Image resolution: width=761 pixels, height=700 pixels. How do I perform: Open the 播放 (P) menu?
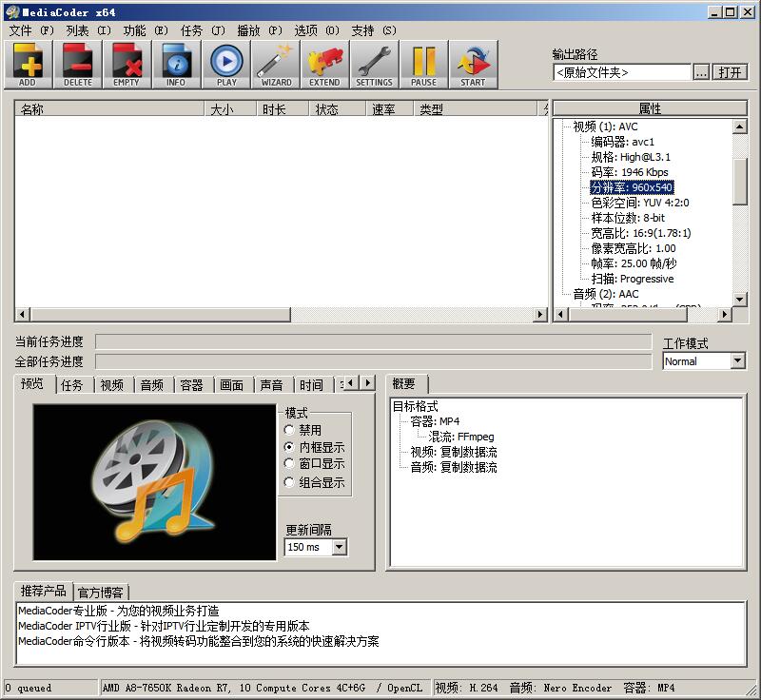click(x=260, y=31)
